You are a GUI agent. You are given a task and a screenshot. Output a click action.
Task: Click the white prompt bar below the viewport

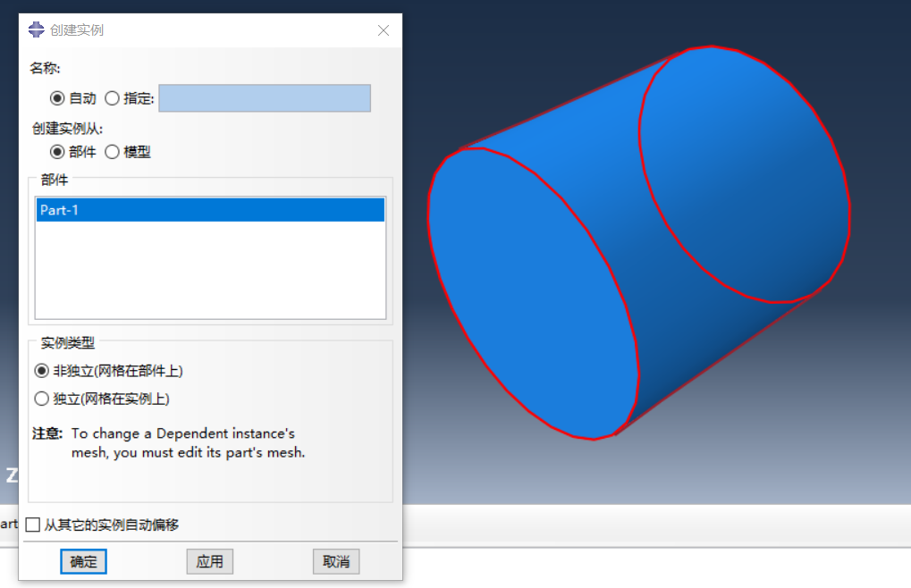(x=653, y=525)
